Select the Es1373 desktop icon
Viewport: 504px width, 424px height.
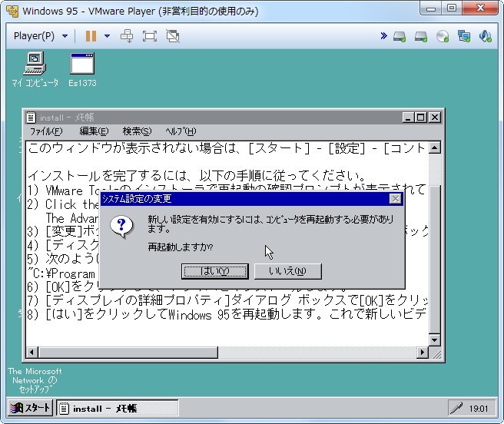pos(82,69)
